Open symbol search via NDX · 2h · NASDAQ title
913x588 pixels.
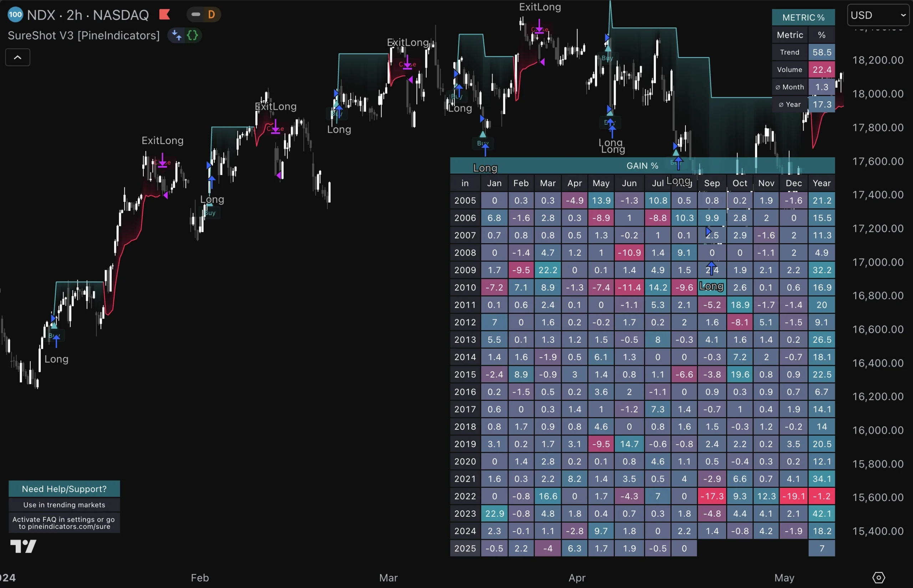88,15
